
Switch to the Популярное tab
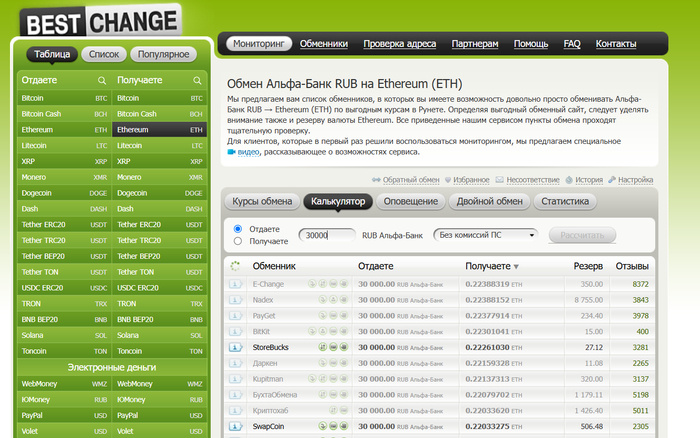pyautogui.click(x=163, y=54)
